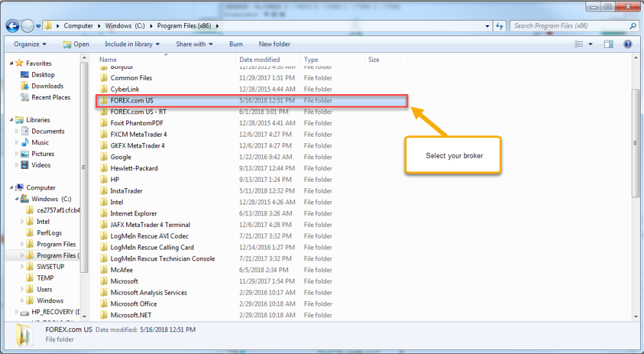Select SWSETUP in the navigation tree
This screenshot has height=354, width=644.
[x=50, y=267]
